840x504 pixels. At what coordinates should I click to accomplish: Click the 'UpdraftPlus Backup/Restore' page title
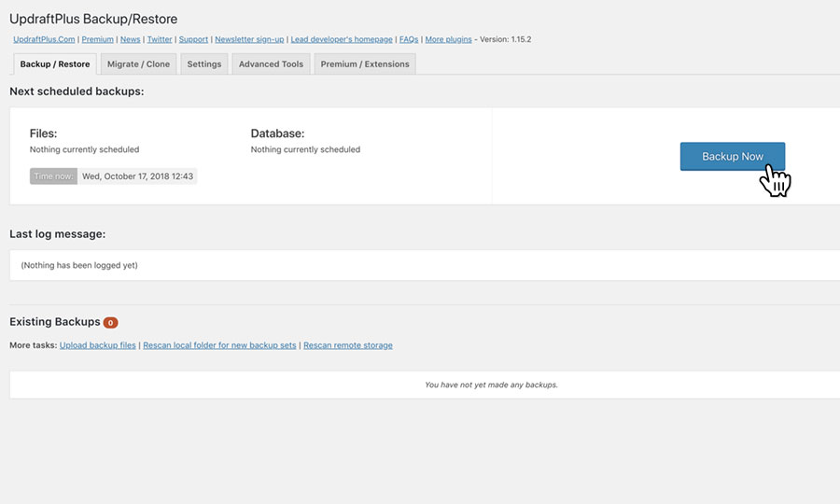coord(93,19)
